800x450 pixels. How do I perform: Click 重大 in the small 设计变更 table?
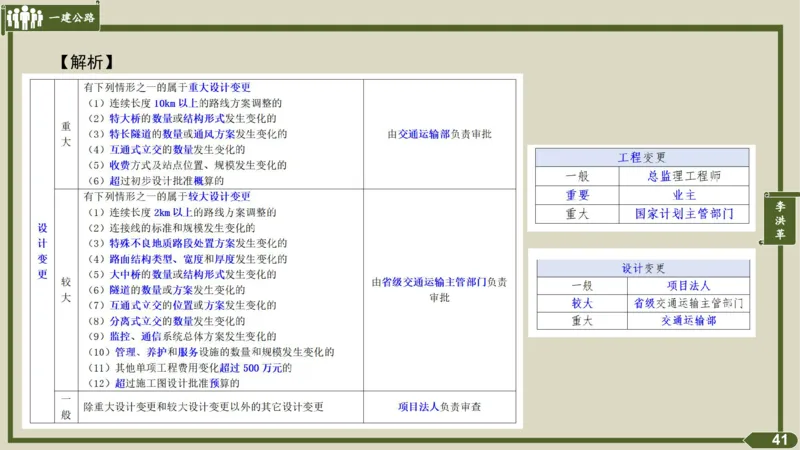click(x=582, y=320)
